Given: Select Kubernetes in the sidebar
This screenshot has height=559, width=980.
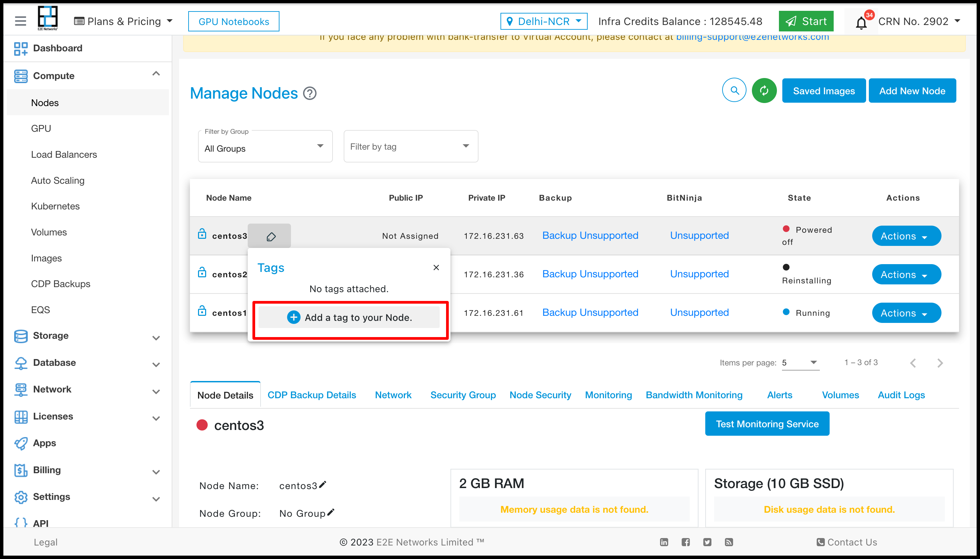Looking at the screenshot, I should (x=55, y=206).
